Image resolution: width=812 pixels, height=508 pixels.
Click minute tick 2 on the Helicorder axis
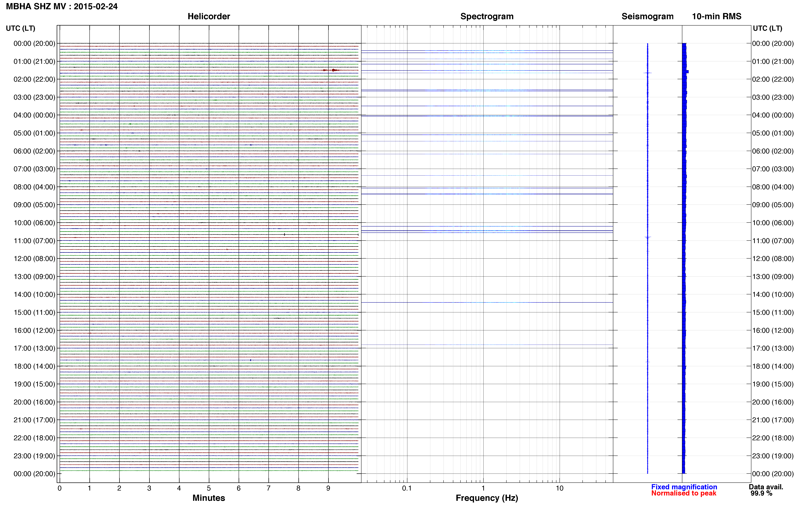pyautogui.click(x=119, y=488)
